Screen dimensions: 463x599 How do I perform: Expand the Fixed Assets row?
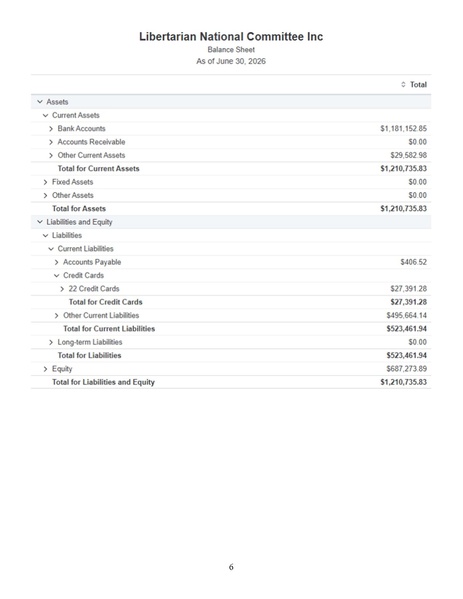[x=45, y=182]
